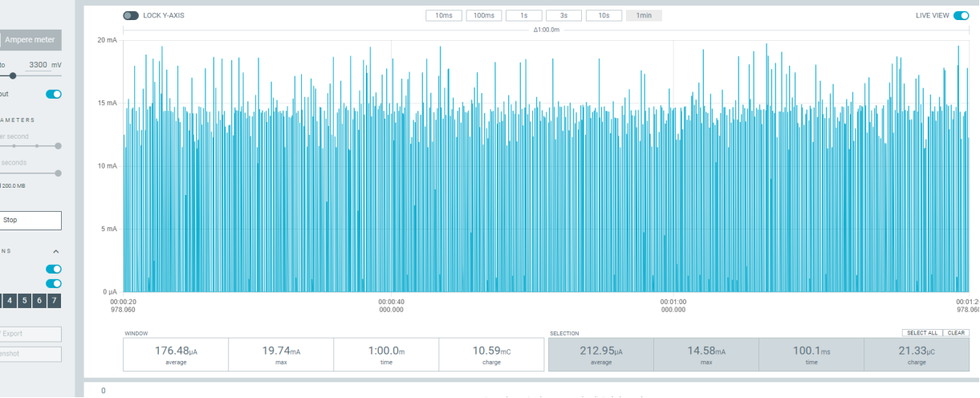Screen dimensions: 980x398
Task: Click the 3300 mV voltage input field
Action: point(37,64)
